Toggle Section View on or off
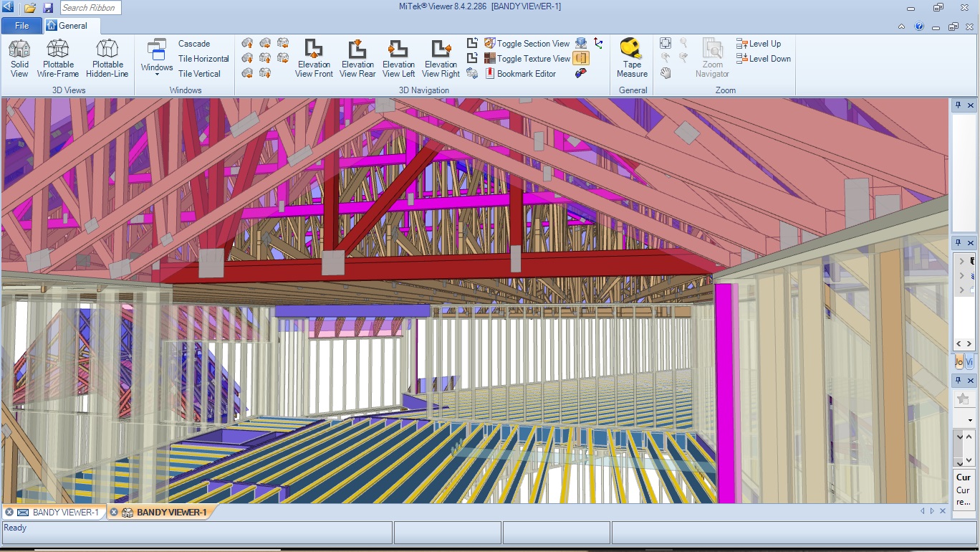 pyautogui.click(x=527, y=44)
